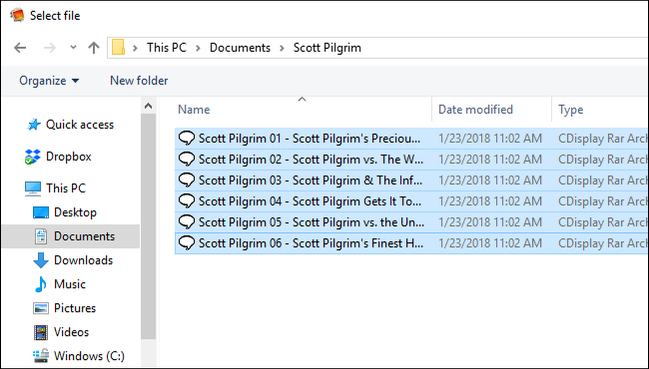
Task: Open Dropbox in navigation pane
Action: coord(68,156)
